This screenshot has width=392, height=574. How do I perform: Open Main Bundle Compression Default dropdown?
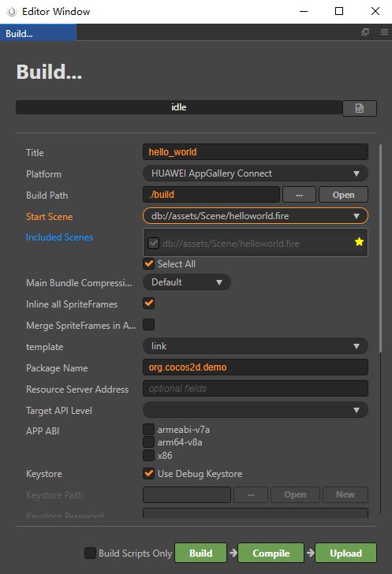[x=186, y=282]
